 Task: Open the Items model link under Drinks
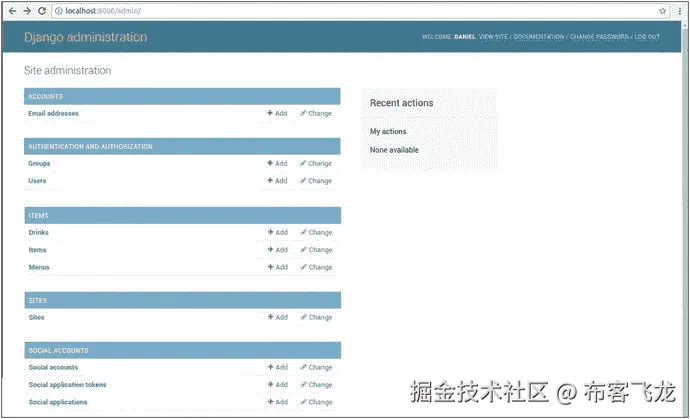pyautogui.click(x=37, y=250)
